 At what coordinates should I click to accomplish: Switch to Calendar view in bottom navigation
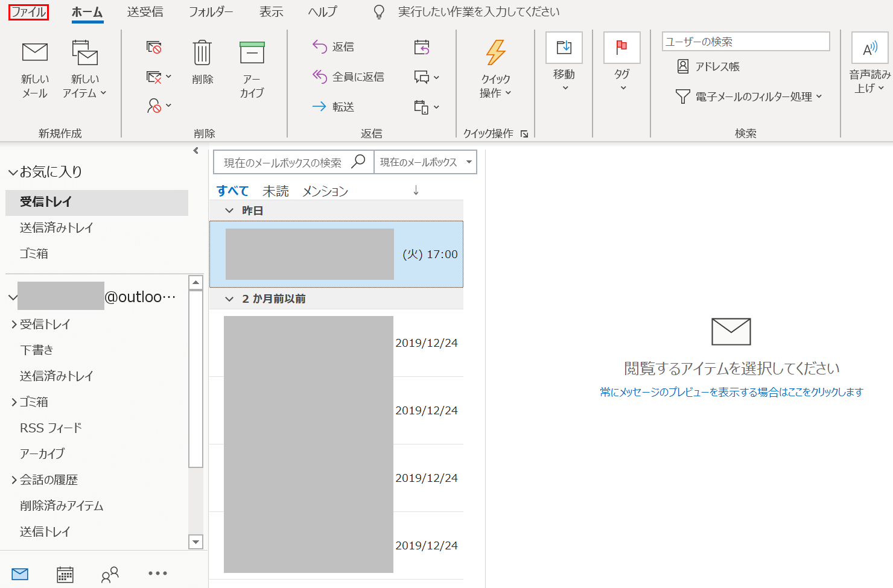[65, 574]
